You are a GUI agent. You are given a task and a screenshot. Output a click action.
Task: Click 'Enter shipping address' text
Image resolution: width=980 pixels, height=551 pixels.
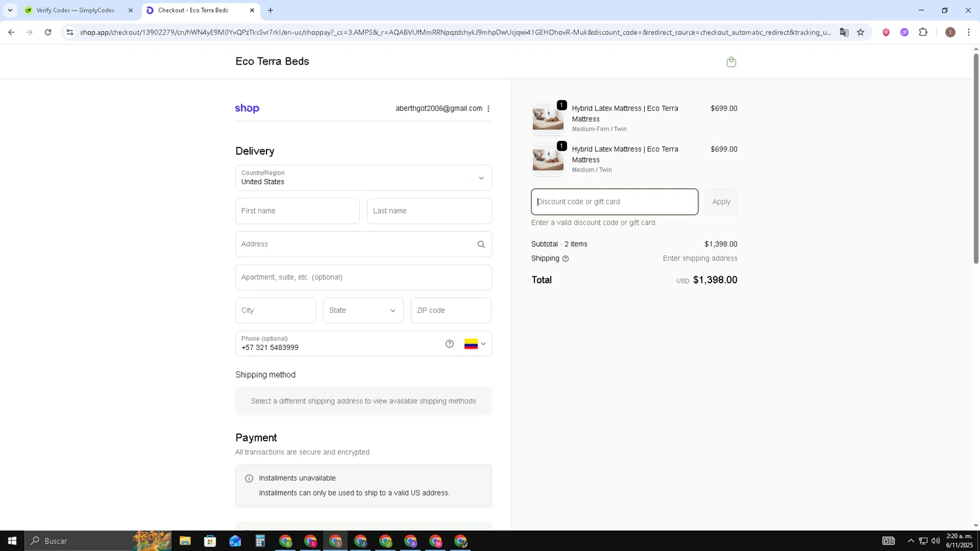click(x=700, y=259)
